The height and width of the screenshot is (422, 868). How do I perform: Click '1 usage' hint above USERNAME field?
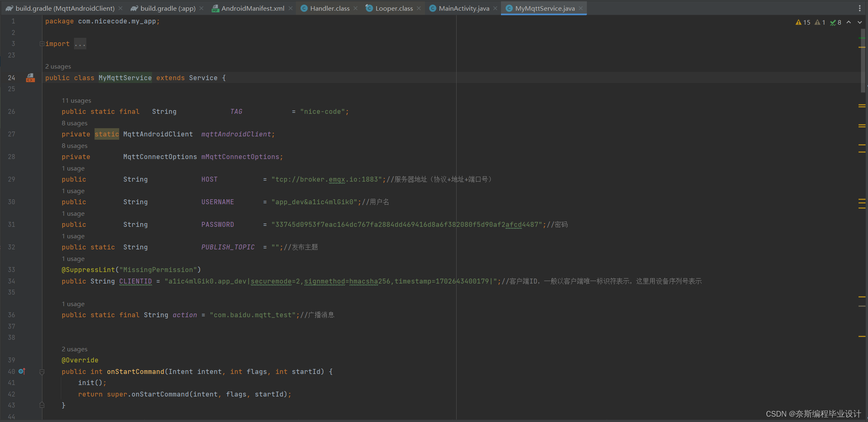pyautogui.click(x=73, y=191)
